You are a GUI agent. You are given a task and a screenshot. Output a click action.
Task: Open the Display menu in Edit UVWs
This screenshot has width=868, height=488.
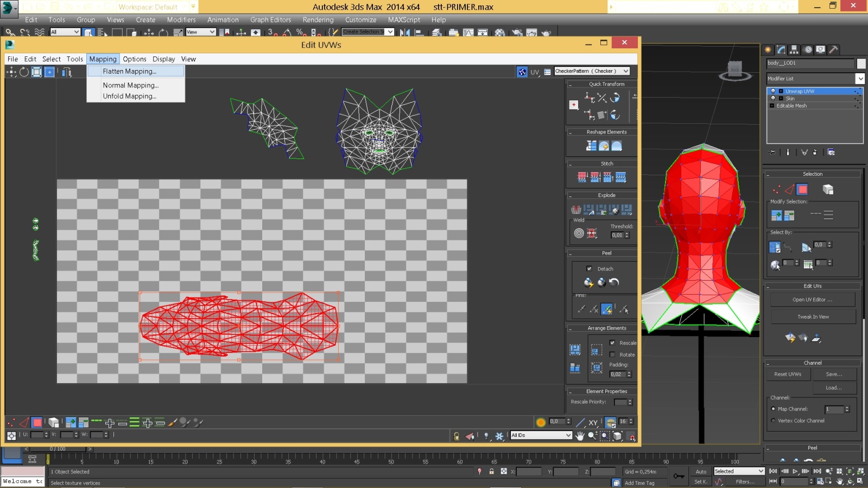163,59
